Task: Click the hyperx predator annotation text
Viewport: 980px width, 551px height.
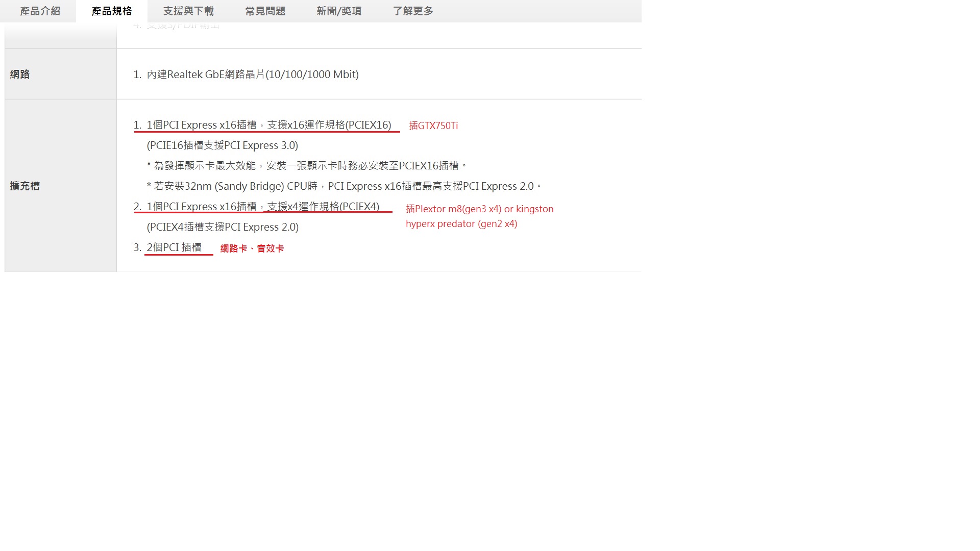Action: [461, 223]
